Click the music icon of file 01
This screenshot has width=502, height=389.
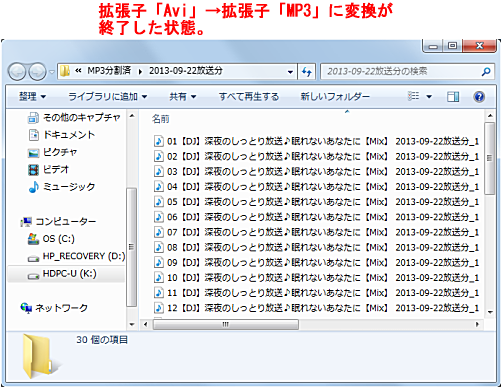click(159, 141)
